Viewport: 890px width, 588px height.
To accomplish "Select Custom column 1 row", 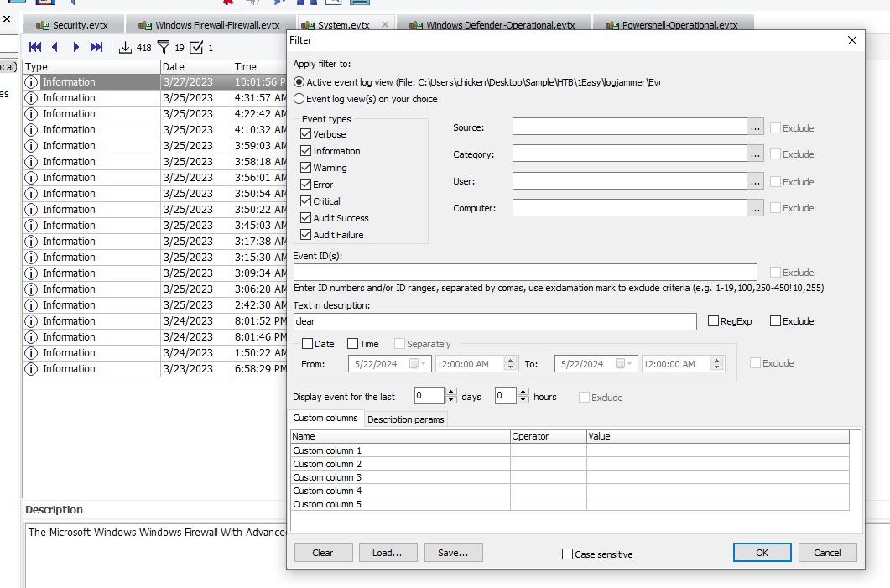I will pyautogui.click(x=570, y=450).
